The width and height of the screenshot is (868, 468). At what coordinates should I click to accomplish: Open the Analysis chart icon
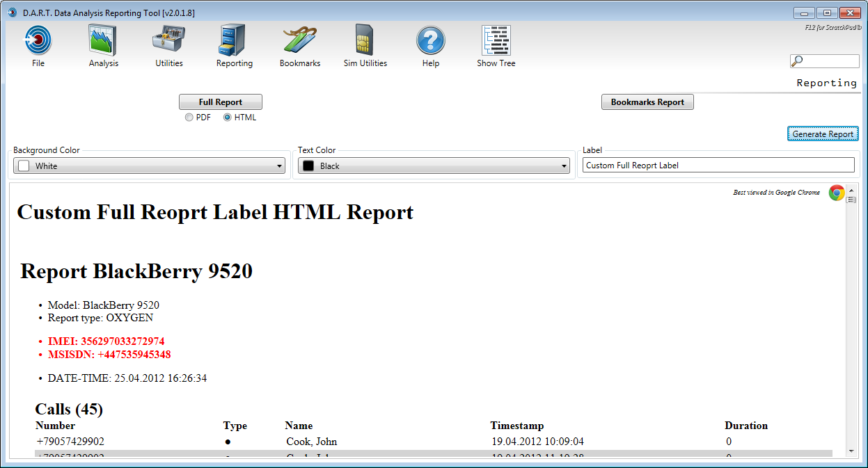pos(103,40)
